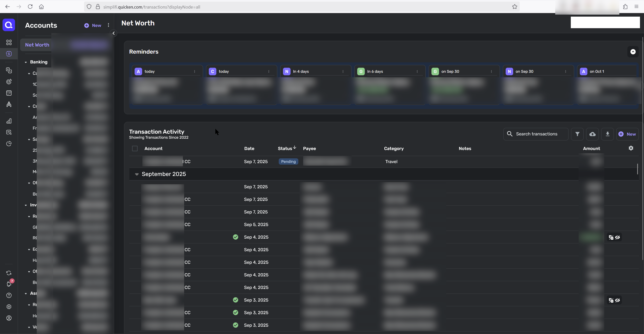
Task: Open the notifications bell with badge
Action: point(9,284)
